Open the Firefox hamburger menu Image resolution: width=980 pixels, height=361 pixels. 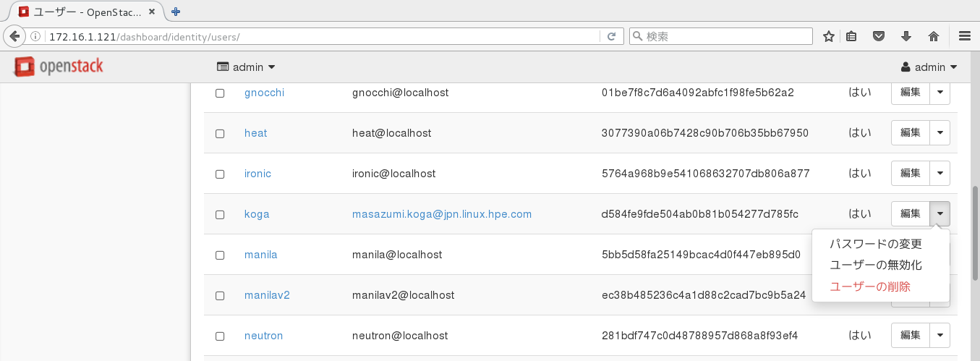tap(964, 36)
